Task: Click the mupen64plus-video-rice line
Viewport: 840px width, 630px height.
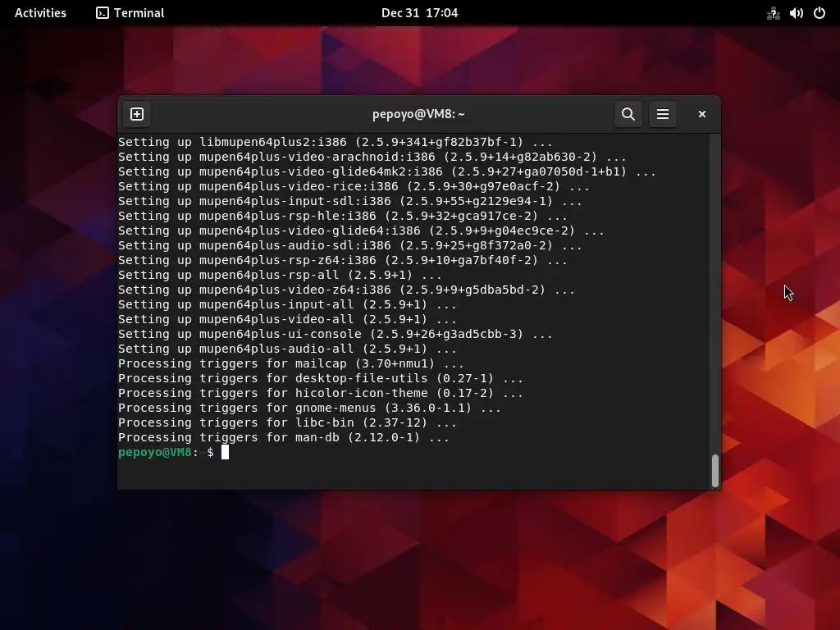Action: click(x=354, y=186)
